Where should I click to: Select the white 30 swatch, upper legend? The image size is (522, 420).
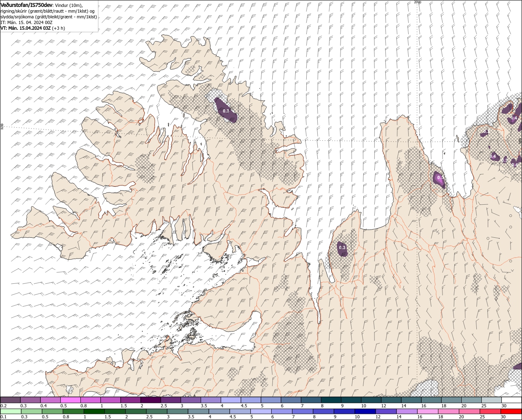[x=511, y=400]
